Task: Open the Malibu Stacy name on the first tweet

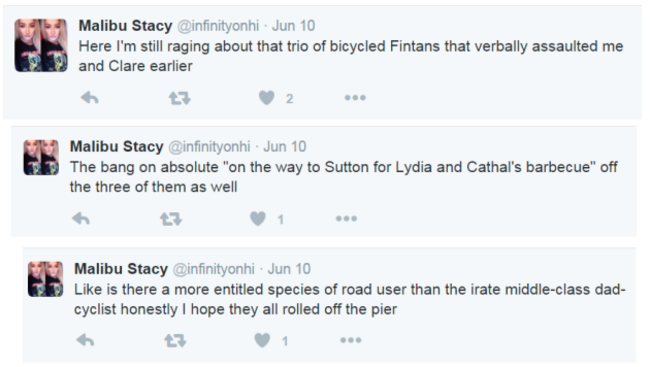Action: 126,26
